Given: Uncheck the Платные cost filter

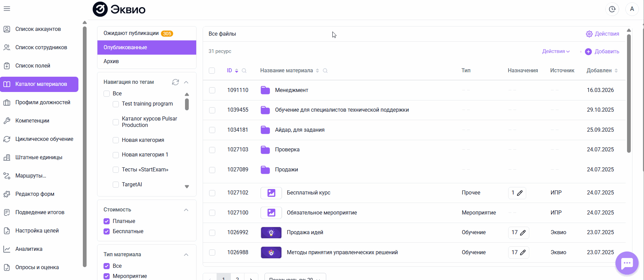Looking at the screenshot, I should coord(107,221).
